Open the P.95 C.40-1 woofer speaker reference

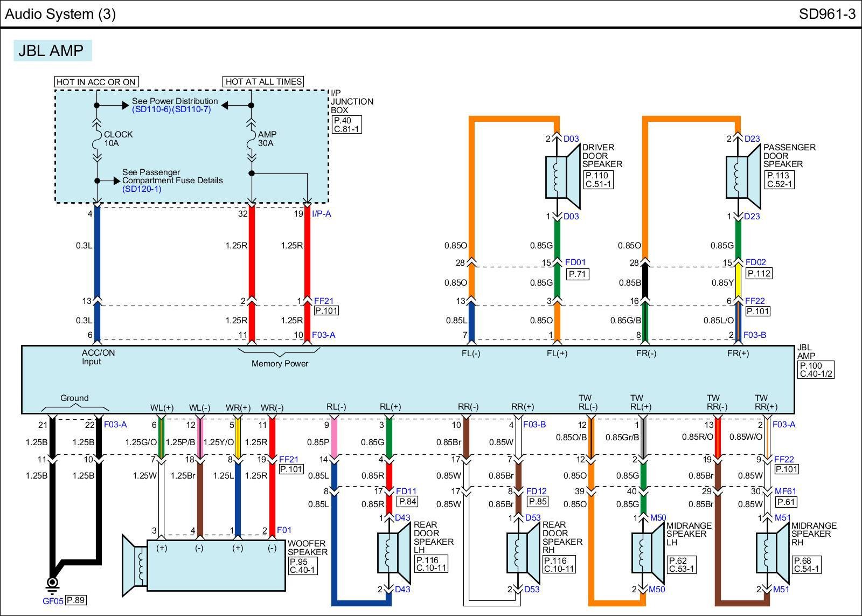coord(302,566)
